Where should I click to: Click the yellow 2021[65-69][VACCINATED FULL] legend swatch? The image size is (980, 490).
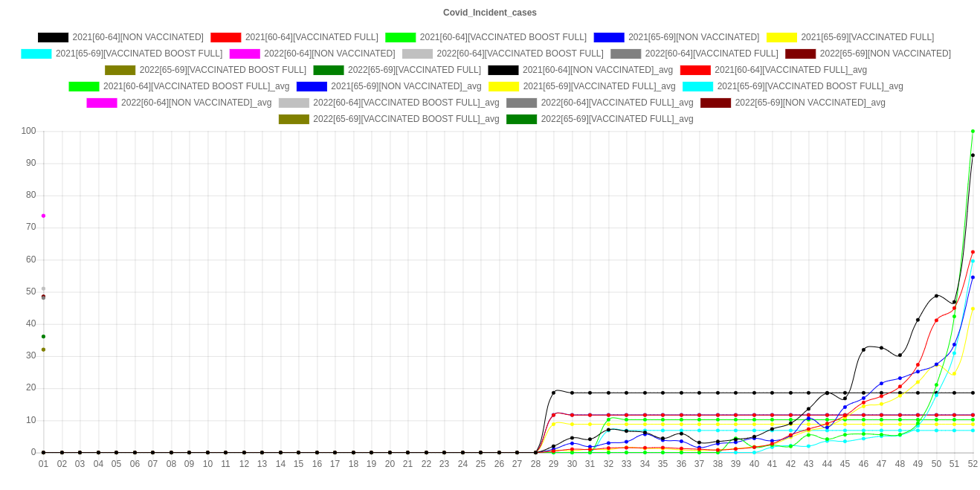781,37
